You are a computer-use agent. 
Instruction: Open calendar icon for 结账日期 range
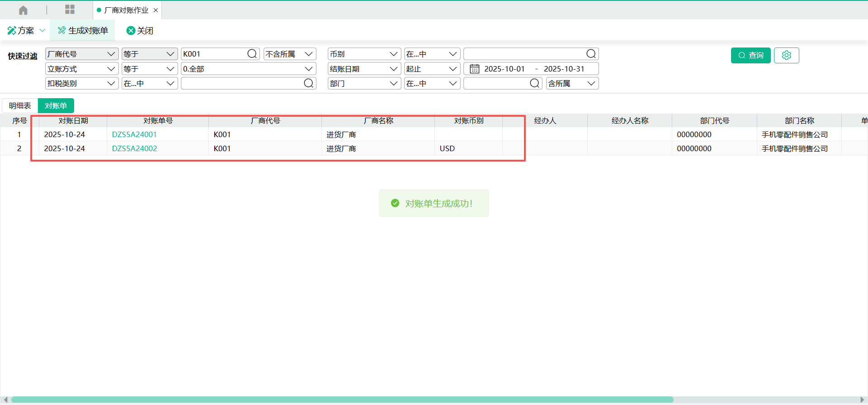click(x=474, y=69)
